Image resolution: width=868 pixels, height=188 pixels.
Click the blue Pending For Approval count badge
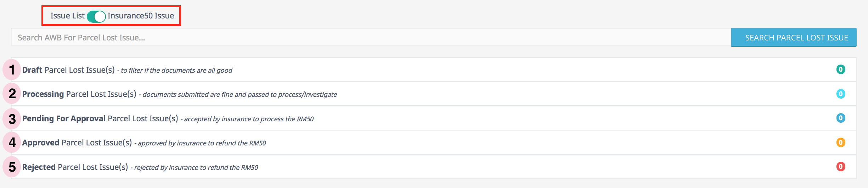[840, 118]
